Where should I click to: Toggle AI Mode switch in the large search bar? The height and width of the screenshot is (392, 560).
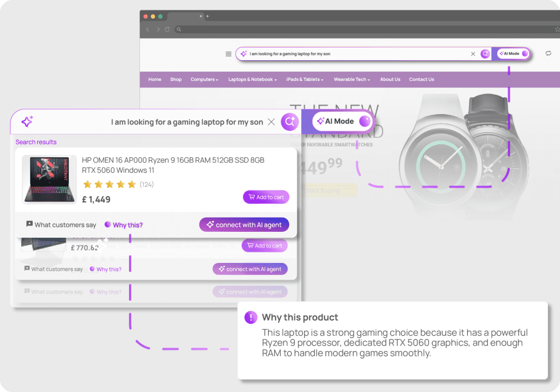tap(365, 121)
